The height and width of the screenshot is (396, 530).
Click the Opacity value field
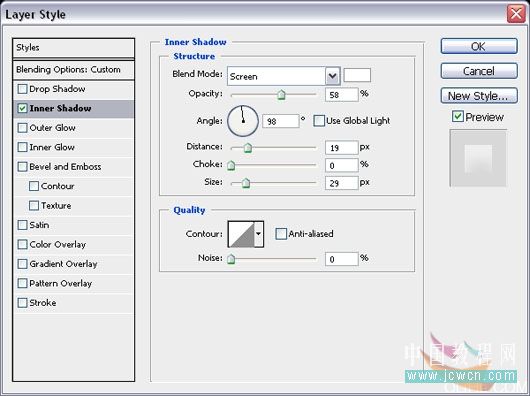click(x=341, y=95)
